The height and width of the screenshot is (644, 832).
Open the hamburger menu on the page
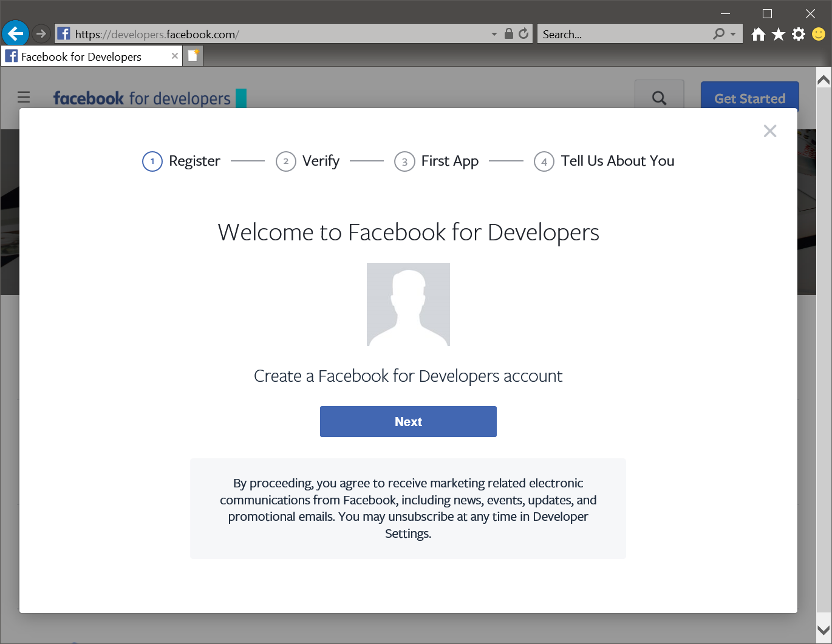[24, 97]
